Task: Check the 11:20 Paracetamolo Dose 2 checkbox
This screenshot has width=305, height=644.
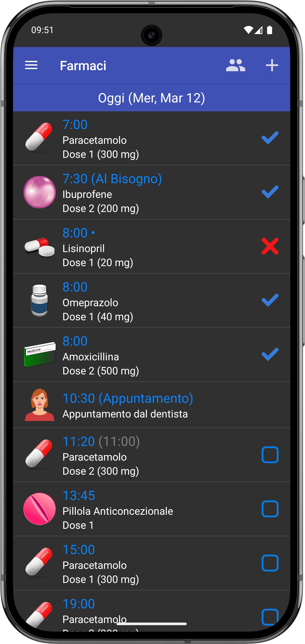Action: click(x=270, y=455)
